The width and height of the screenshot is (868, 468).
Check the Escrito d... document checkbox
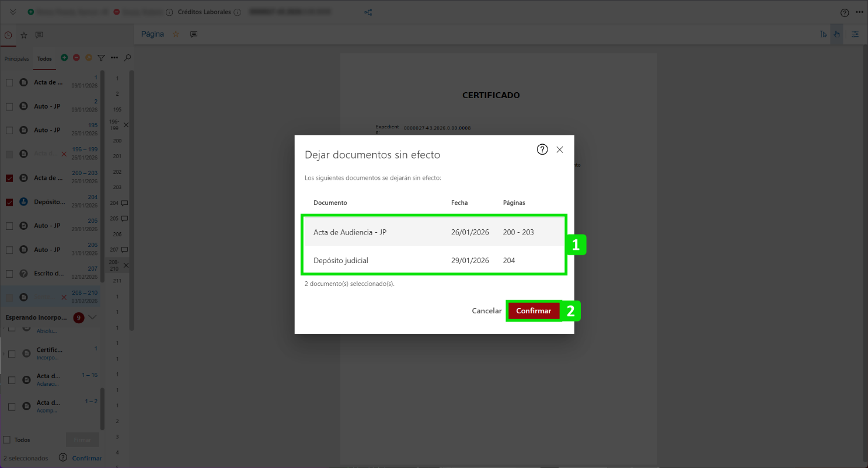coord(9,274)
